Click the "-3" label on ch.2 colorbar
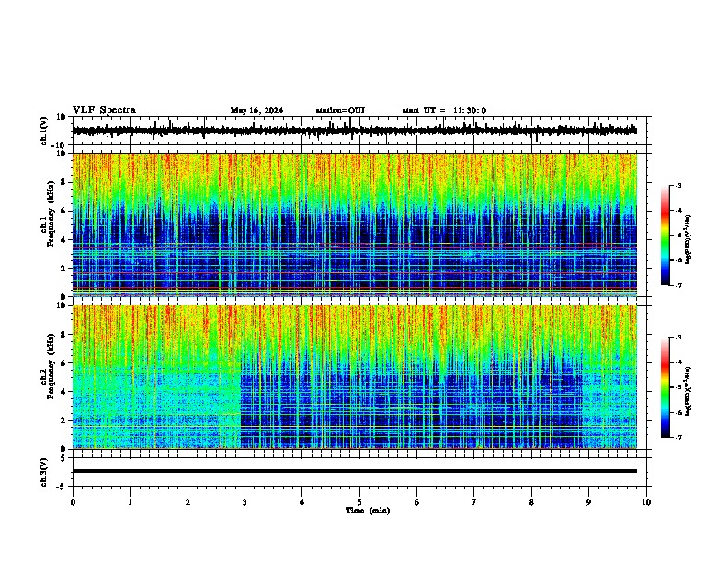 677,338
